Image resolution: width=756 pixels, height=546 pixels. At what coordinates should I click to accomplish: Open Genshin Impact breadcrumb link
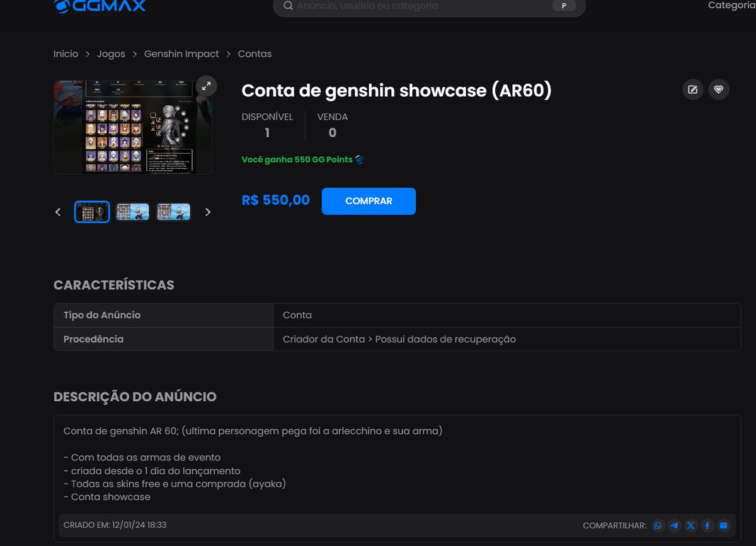click(x=181, y=54)
